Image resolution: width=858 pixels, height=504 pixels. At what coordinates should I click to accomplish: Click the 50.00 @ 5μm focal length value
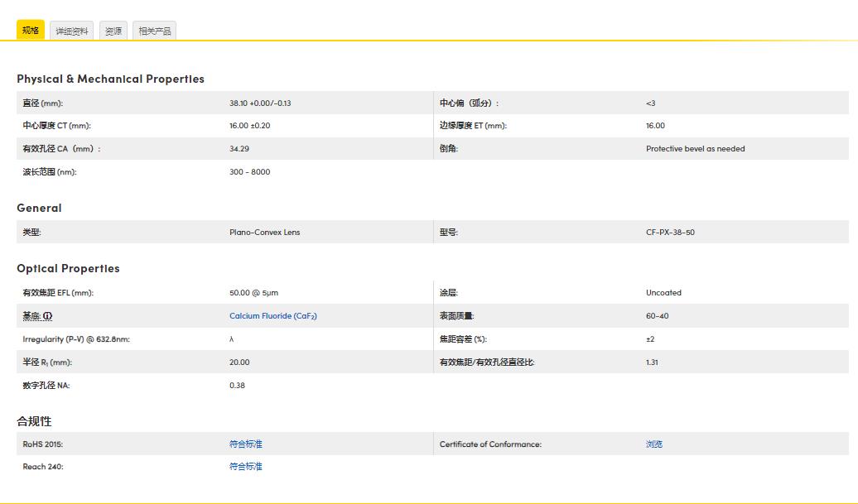(x=253, y=293)
